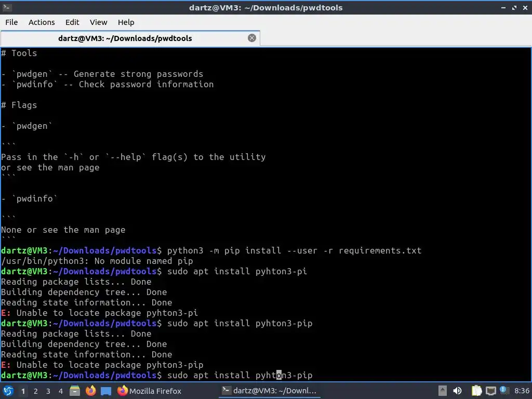Viewport: 532px width, 399px height.
Task: Click the terminal icon in title bar
Action: point(7,7)
